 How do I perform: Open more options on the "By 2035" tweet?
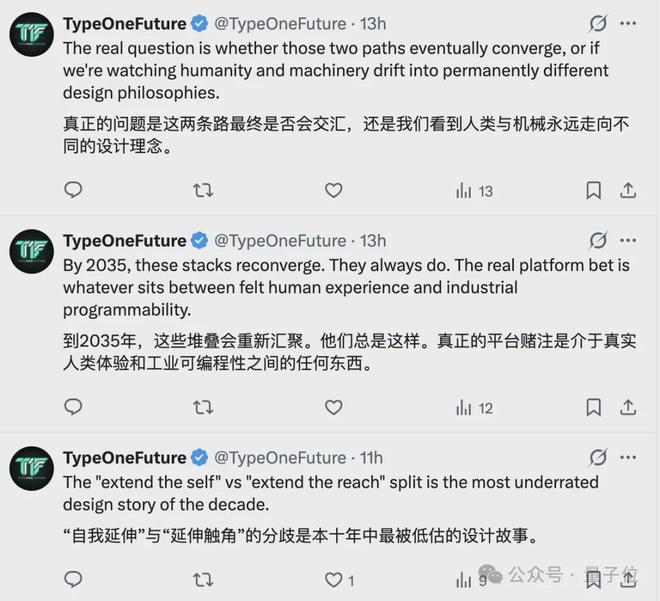[628, 240]
